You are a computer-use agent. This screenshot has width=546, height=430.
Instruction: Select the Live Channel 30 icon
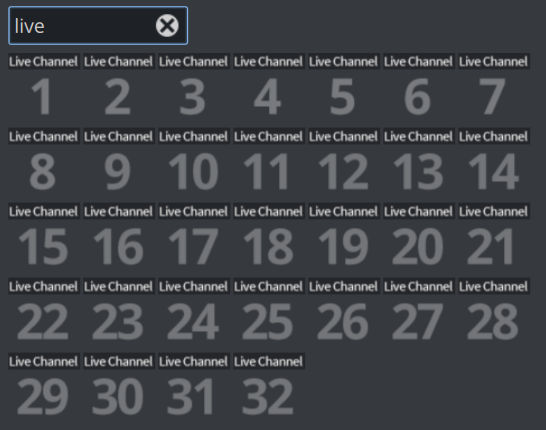tap(118, 387)
